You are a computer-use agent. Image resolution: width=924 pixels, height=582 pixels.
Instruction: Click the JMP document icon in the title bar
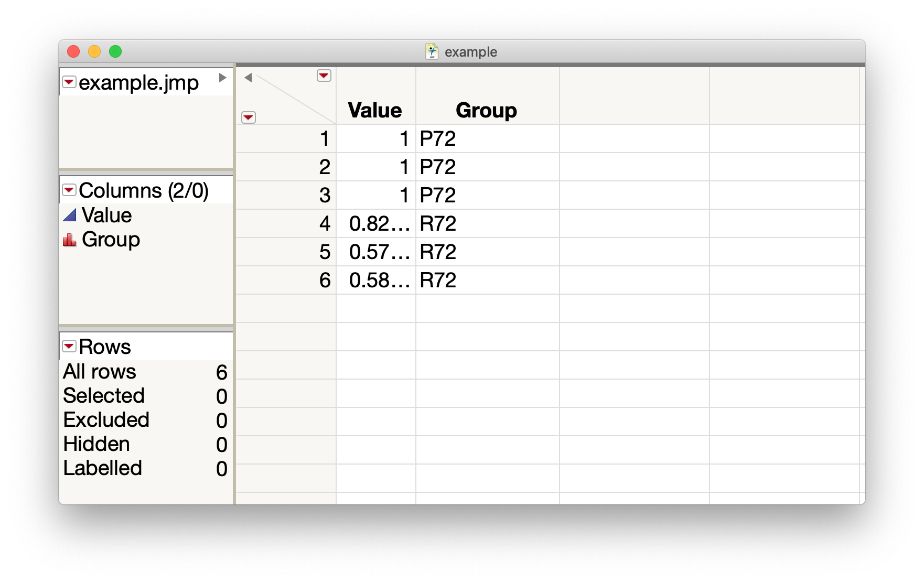pos(430,51)
